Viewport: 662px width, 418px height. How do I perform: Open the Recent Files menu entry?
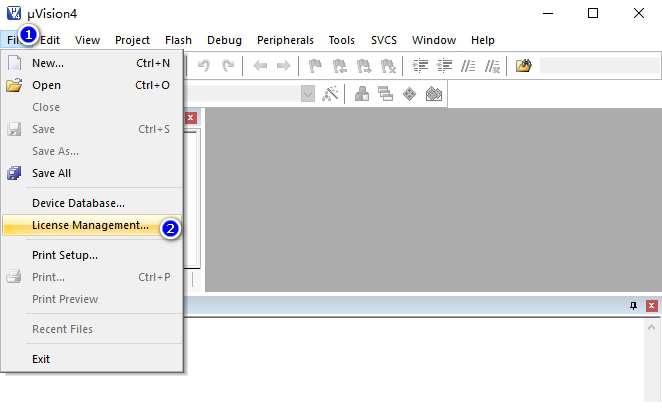(x=92, y=329)
